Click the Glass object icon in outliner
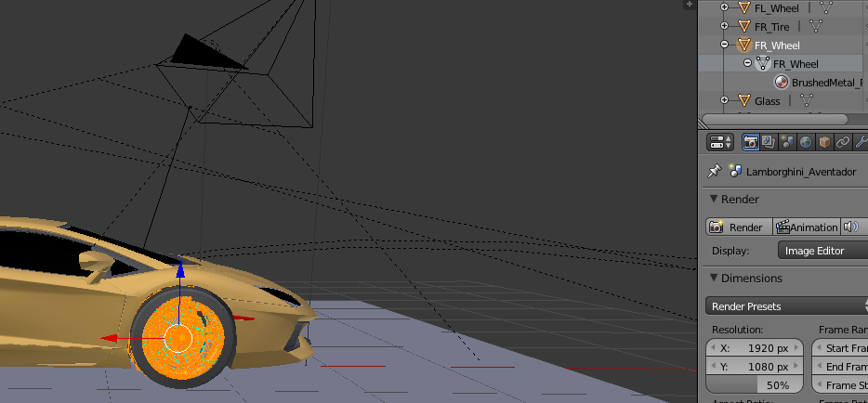The image size is (868, 403). (744, 100)
